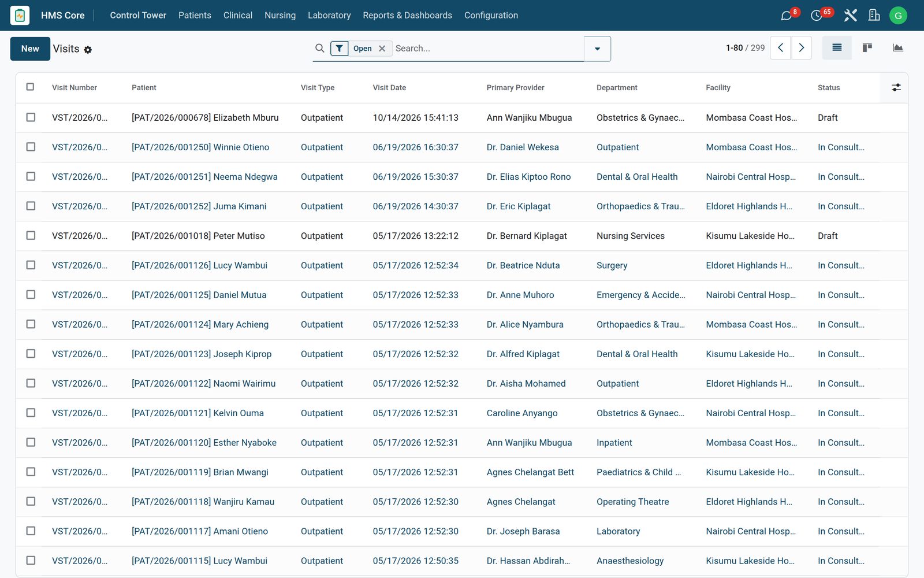Open the developer tools wrench icon

click(x=850, y=16)
